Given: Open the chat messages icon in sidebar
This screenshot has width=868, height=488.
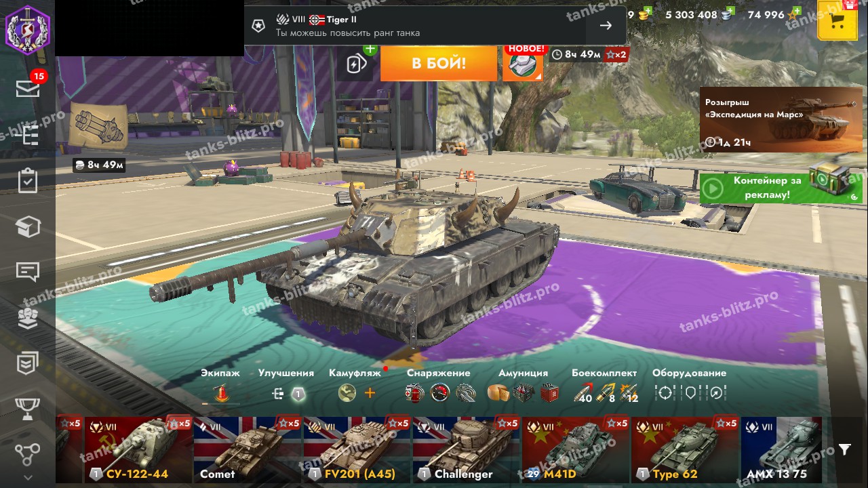Looking at the screenshot, I should (x=28, y=272).
